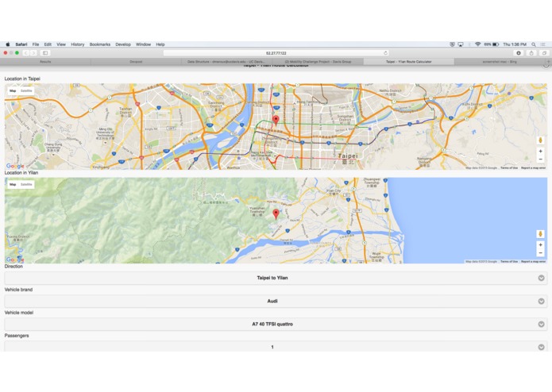Viewport: 552px width, 392px height.
Task: Click the Vehicle brand dropdown arrow icon
Action: 541,302
